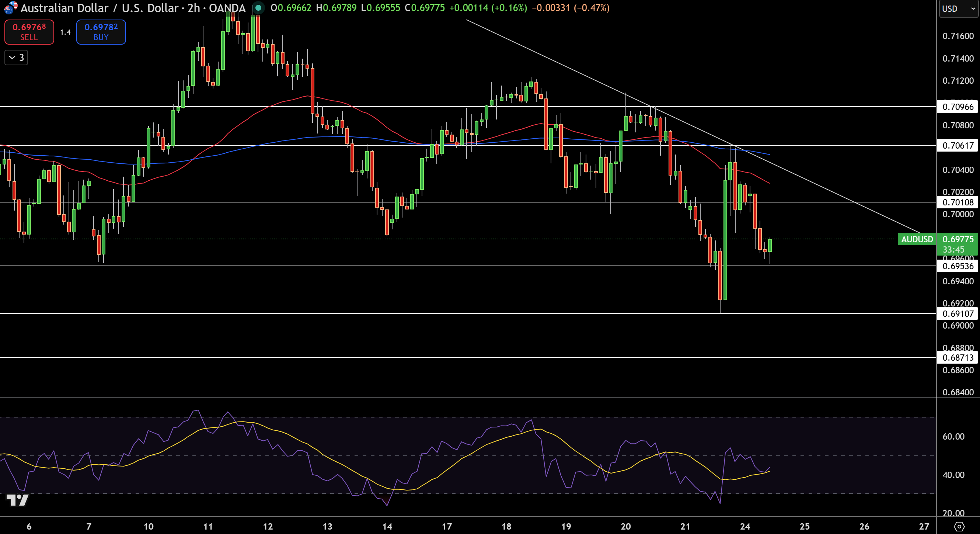Click the symbol title Australian Dollar / U.S. Dollar
The height and width of the screenshot is (534, 980).
pyautogui.click(x=100, y=8)
